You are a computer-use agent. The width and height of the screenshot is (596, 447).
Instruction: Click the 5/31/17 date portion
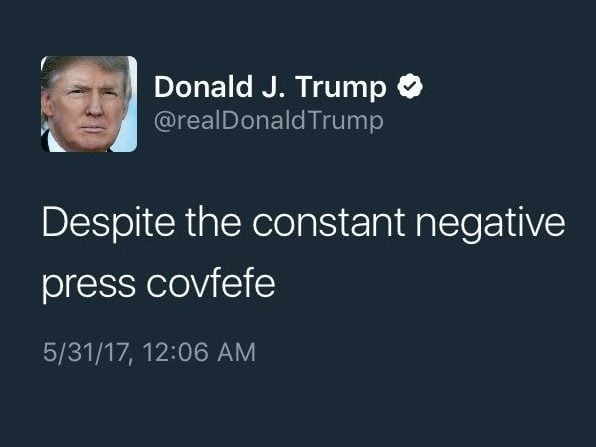84,352
